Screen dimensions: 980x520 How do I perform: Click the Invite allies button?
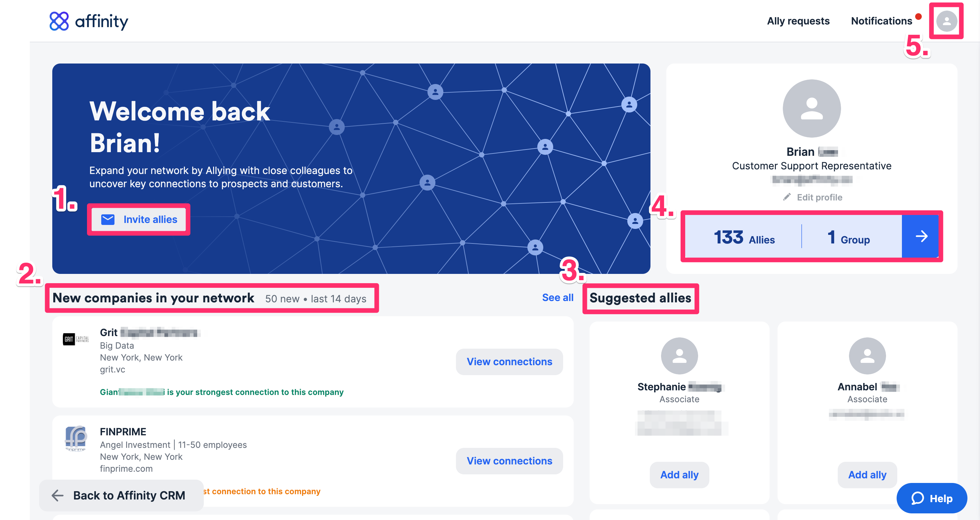click(139, 220)
